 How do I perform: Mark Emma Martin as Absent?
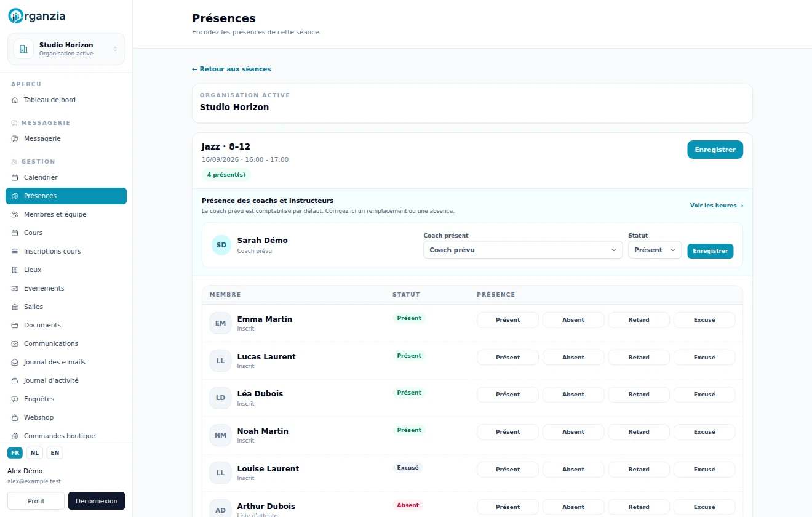[x=573, y=320]
